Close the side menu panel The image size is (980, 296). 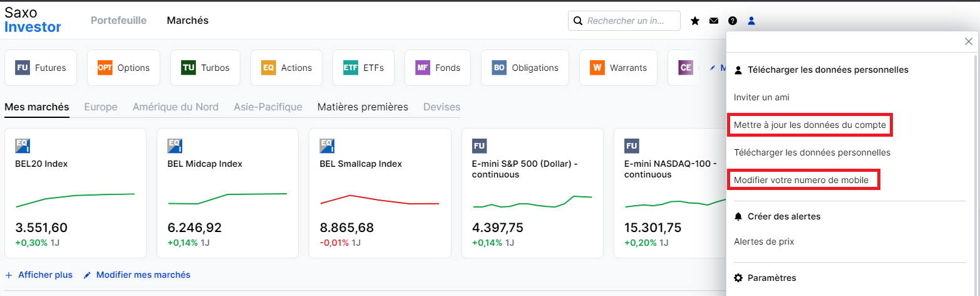(969, 41)
